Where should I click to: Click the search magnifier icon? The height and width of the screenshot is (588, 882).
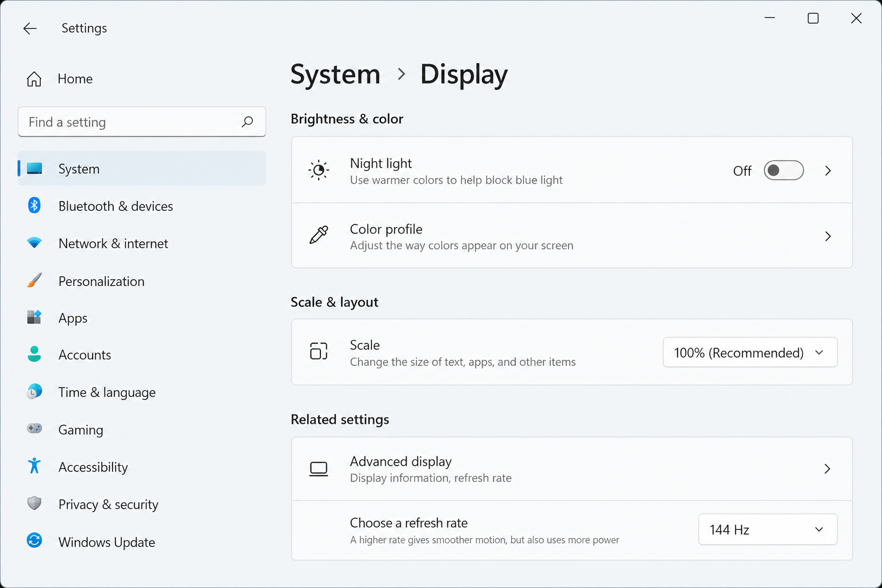[x=247, y=122]
